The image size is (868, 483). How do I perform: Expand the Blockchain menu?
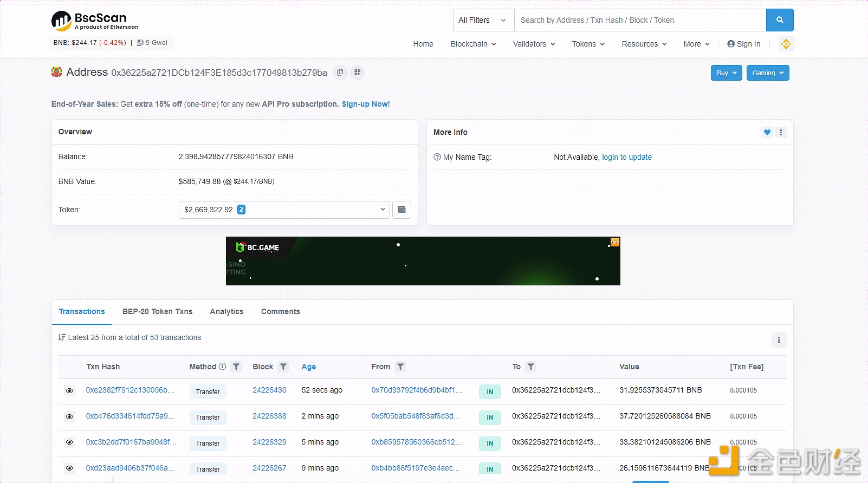474,44
